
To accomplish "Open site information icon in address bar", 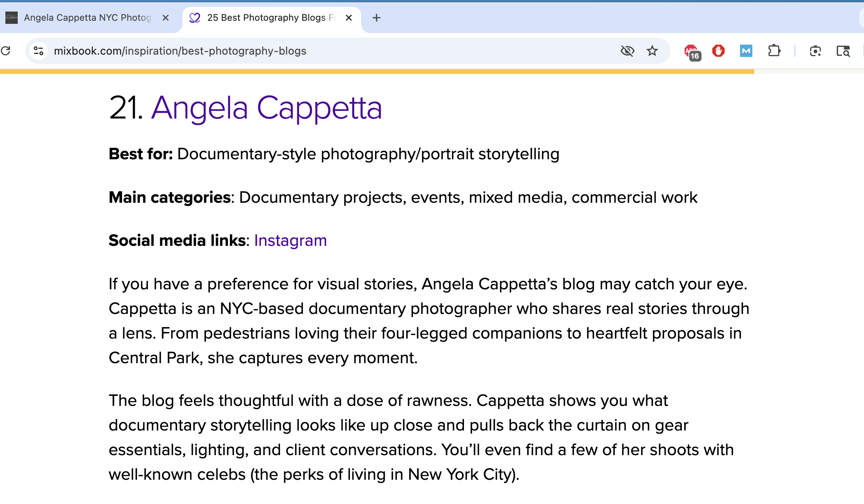I will [39, 51].
